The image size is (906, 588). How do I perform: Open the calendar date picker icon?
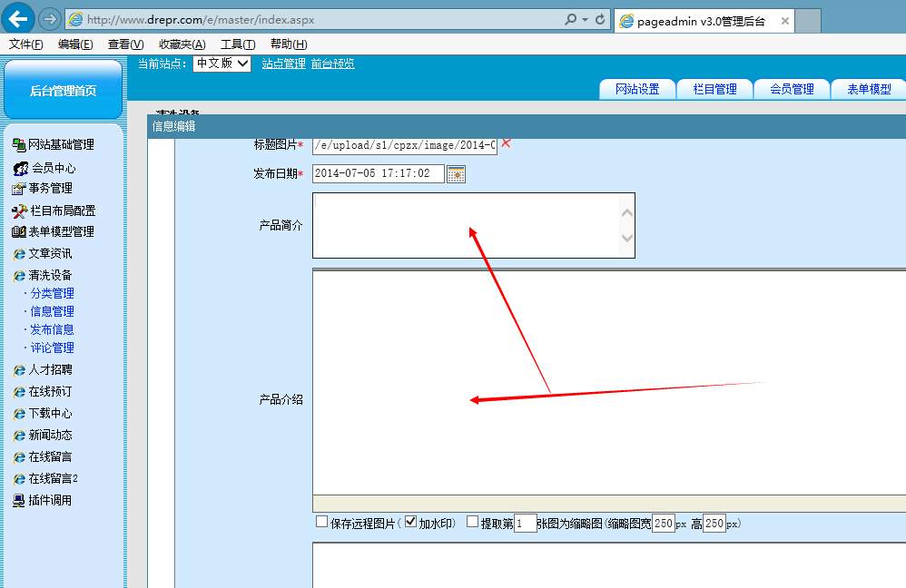(x=456, y=174)
